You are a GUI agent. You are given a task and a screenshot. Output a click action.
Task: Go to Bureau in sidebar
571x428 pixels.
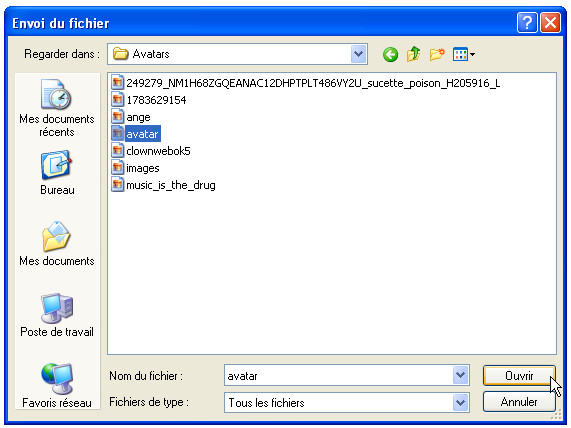tap(57, 173)
